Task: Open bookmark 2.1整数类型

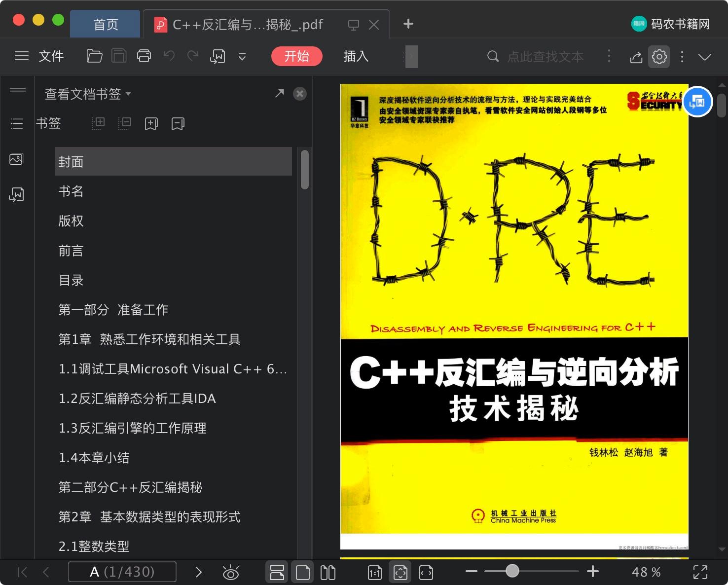Action: point(94,547)
